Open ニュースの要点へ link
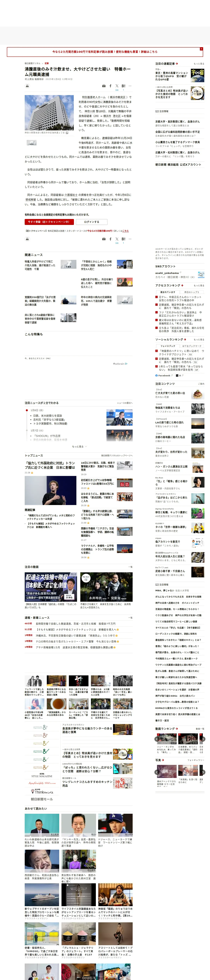 click(125, 403)
